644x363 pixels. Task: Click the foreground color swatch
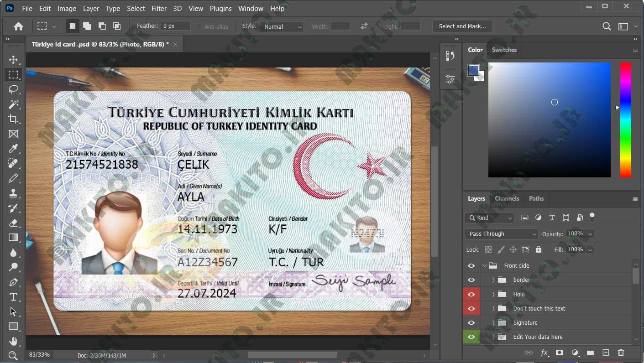click(x=474, y=70)
